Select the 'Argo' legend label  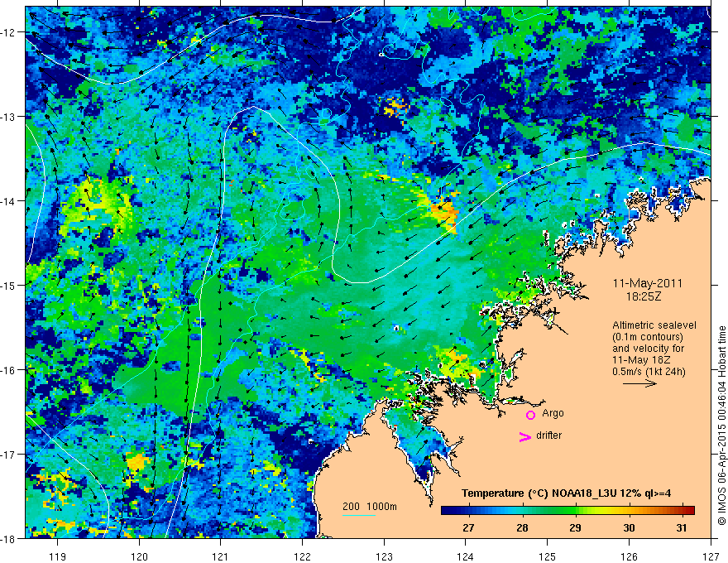point(553,413)
